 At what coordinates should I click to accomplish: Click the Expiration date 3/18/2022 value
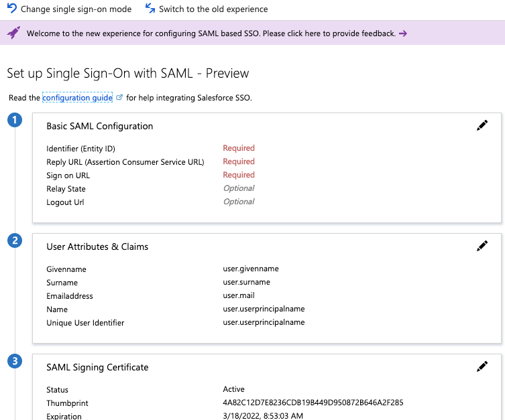tap(263, 416)
